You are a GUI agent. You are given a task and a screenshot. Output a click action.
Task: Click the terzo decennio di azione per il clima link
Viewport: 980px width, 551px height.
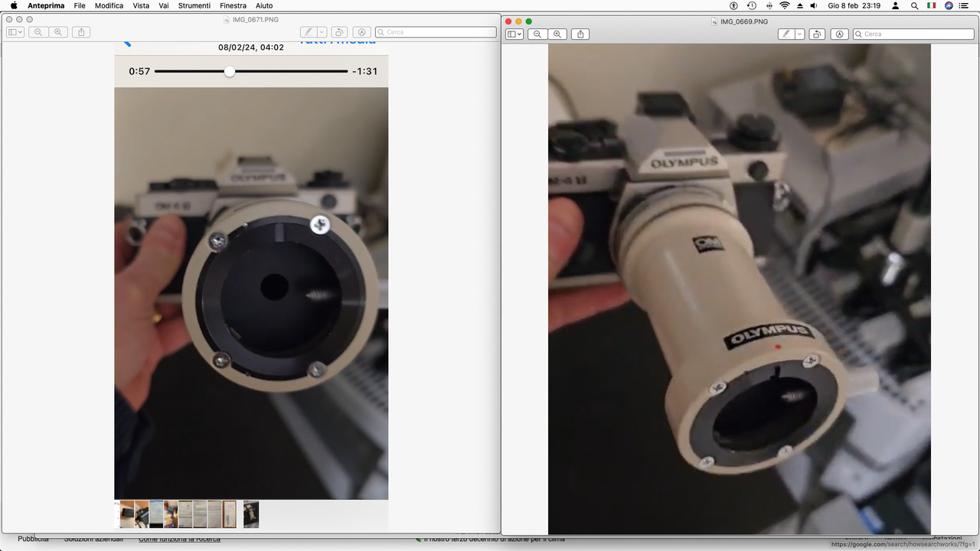494,540
